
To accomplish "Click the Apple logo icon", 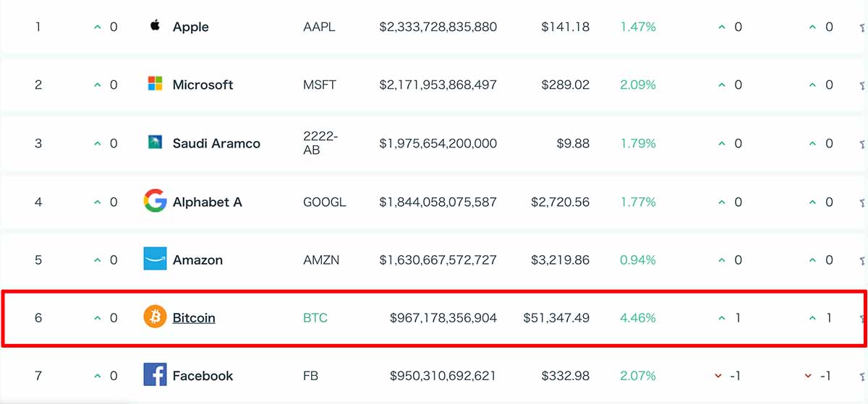I will 154,26.
